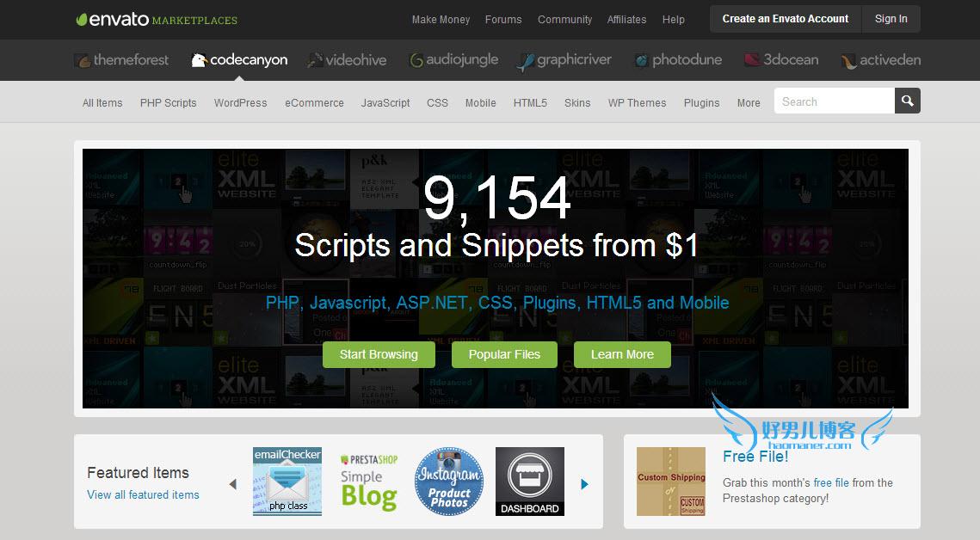Expand the More categories menu
The width and height of the screenshot is (980, 540).
pyautogui.click(x=749, y=103)
